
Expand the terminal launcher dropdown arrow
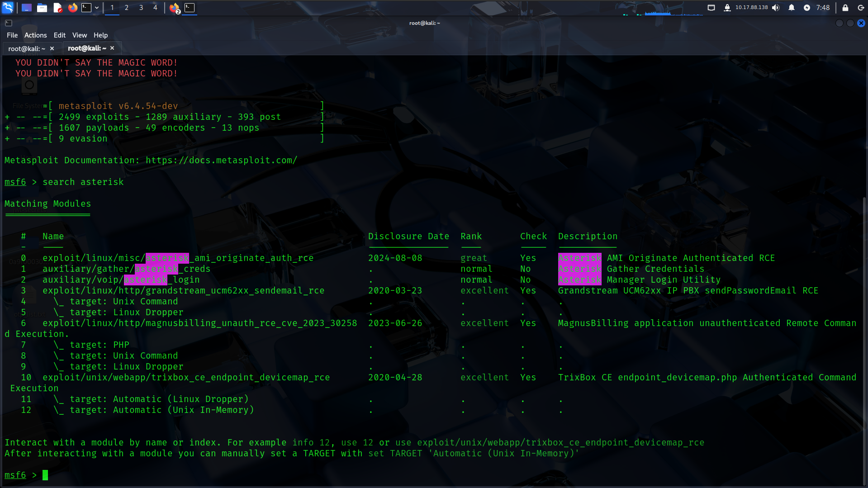[x=97, y=8]
